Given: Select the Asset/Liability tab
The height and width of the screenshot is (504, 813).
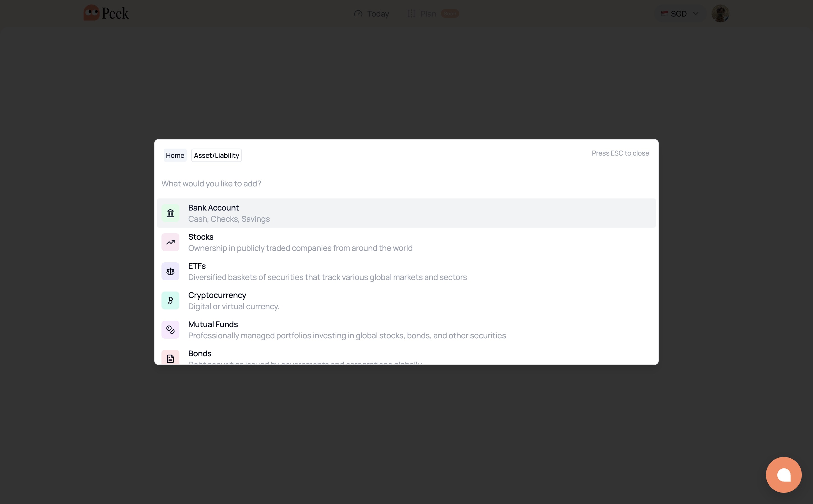Looking at the screenshot, I should coord(216,155).
